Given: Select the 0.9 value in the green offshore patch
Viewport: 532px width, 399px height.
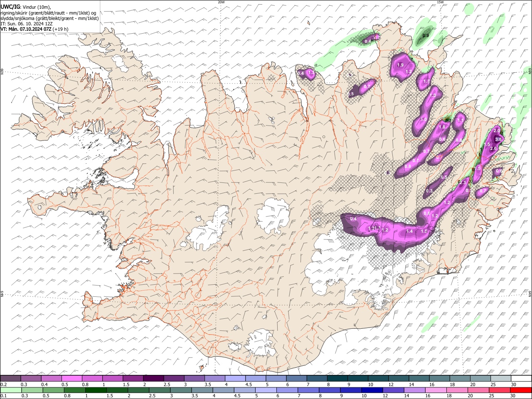Looking at the screenshot, I should (x=426, y=36).
